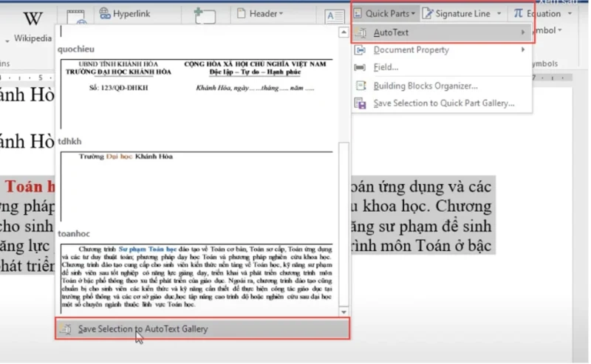
Task: Click the AutoText gallery scrollbar thumb
Action: point(344,224)
